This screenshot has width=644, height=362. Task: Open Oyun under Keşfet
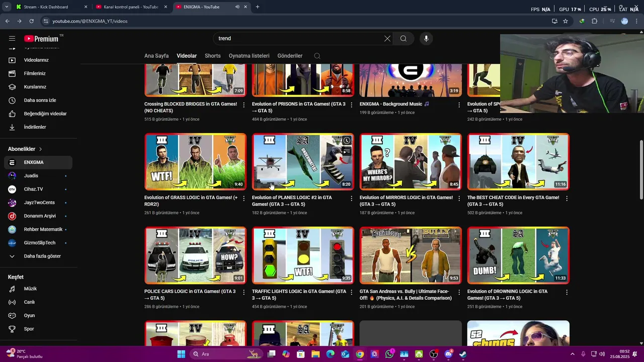tap(38, 315)
